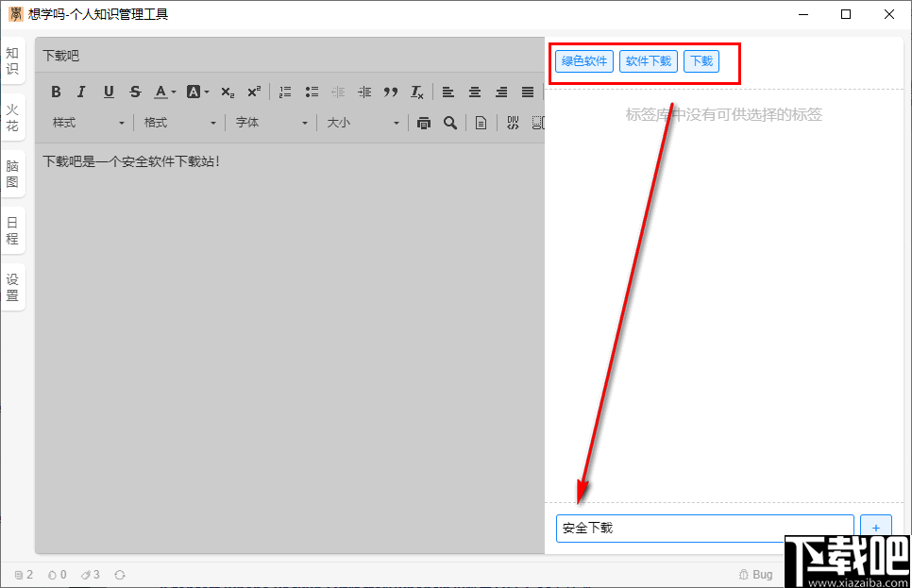Open the 大小 font size dropdown
Screen dimensions: 912x588
363,123
